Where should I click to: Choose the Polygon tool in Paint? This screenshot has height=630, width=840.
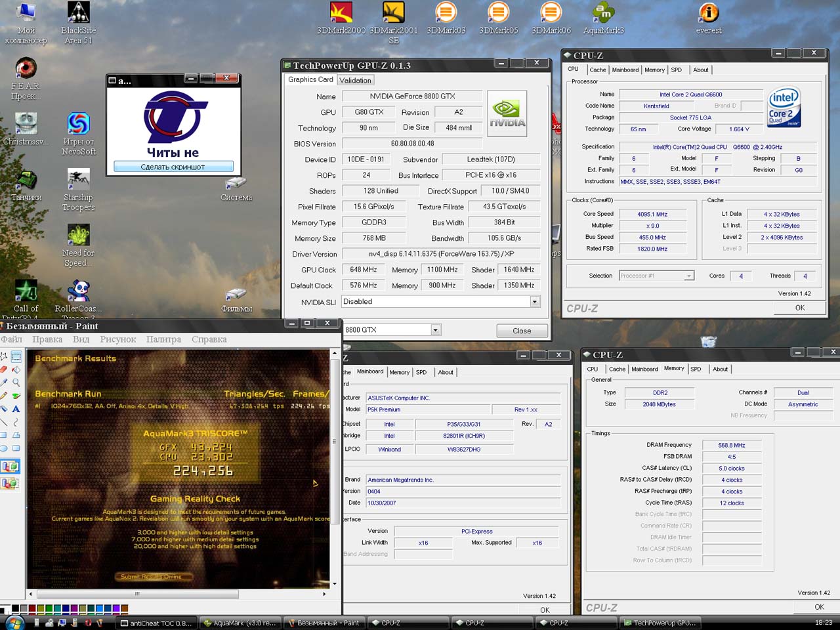click(x=16, y=435)
